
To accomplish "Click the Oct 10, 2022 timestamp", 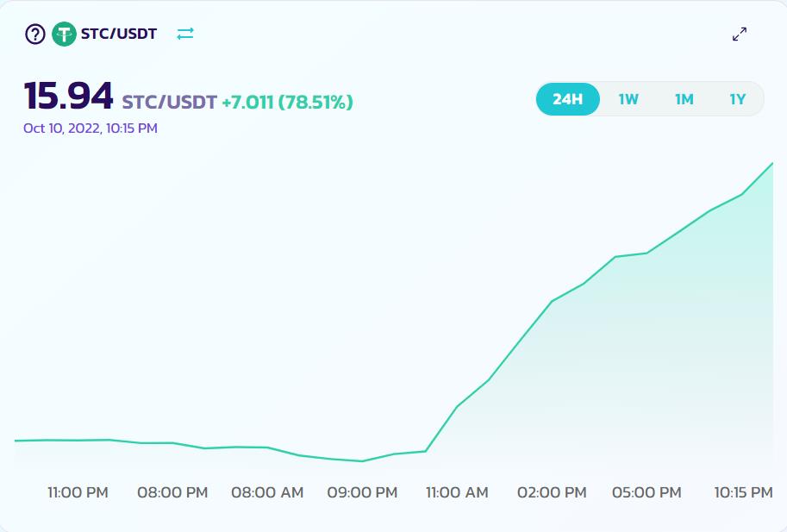I will point(89,127).
